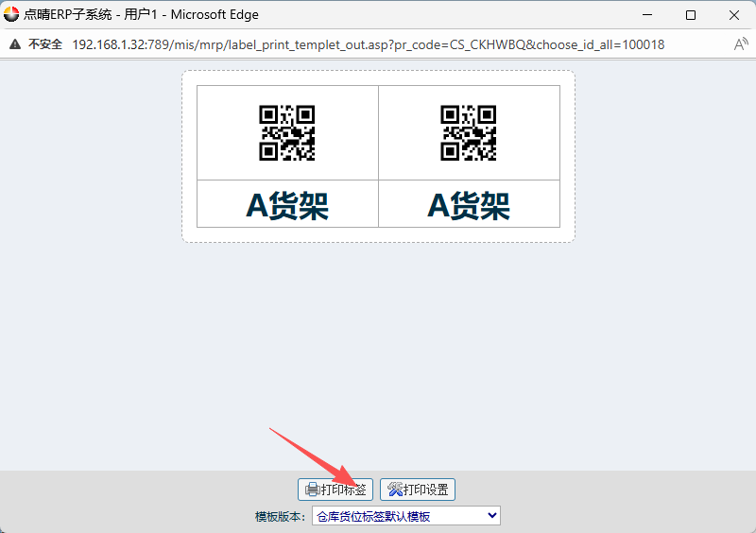
Task: Maximize the Edge popup window
Action: (x=691, y=15)
